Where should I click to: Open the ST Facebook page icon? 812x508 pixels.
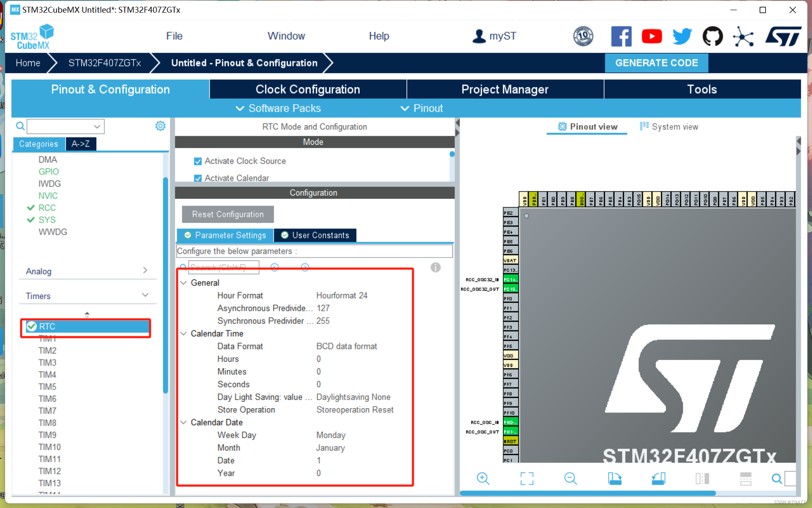pyautogui.click(x=621, y=36)
